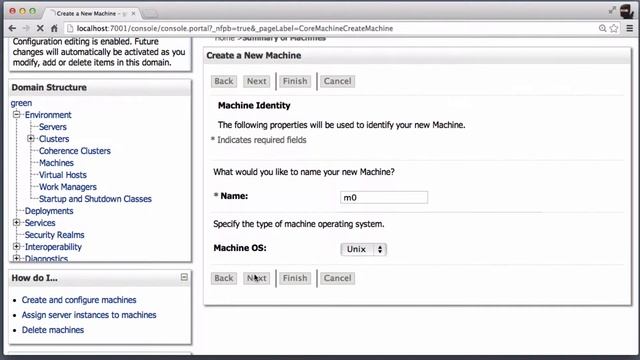
Task: Open the Chrome hamburger menu
Action: (x=630, y=28)
